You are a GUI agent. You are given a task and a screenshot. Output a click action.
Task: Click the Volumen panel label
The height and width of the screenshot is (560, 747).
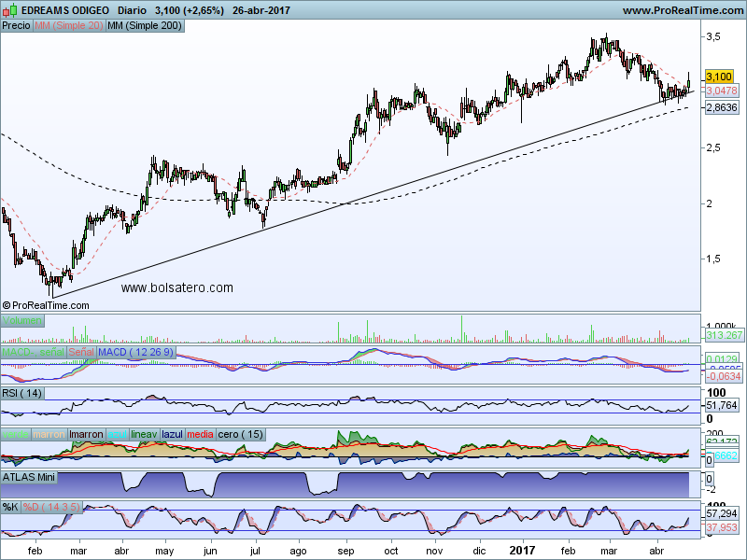(22, 321)
